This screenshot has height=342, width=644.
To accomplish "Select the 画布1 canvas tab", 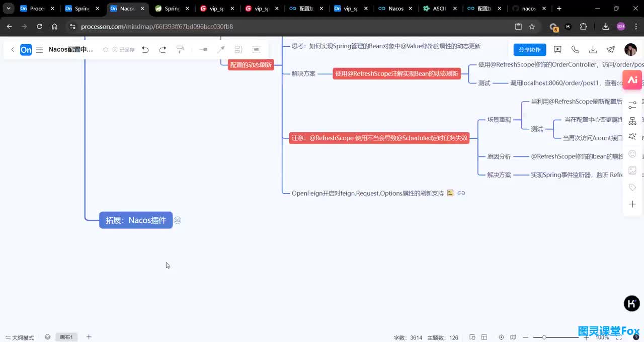I will [66, 337].
